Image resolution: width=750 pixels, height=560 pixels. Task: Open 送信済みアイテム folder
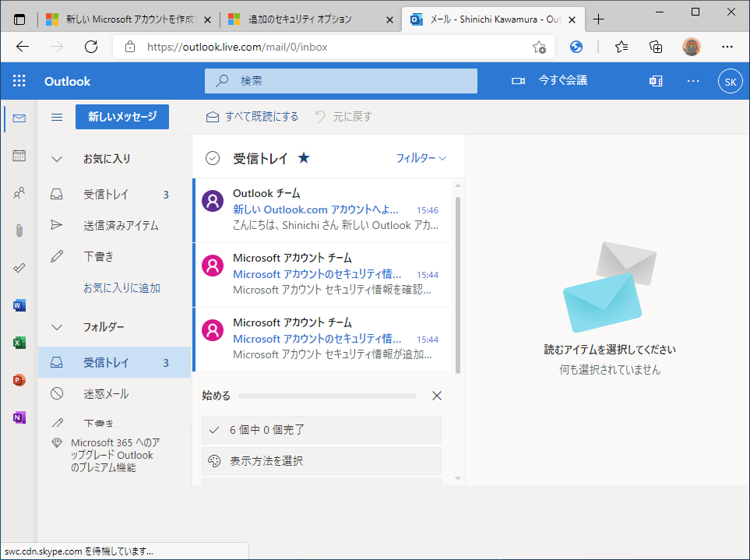point(114,226)
